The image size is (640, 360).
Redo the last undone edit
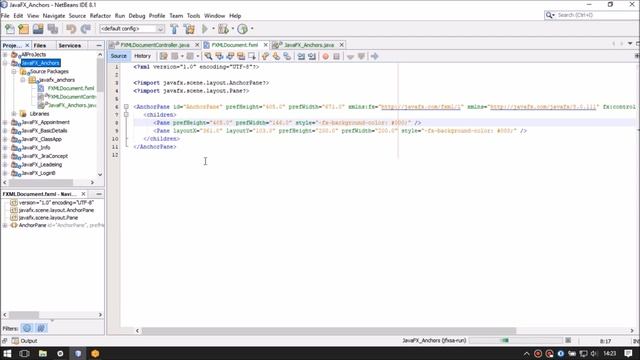pos(85,29)
